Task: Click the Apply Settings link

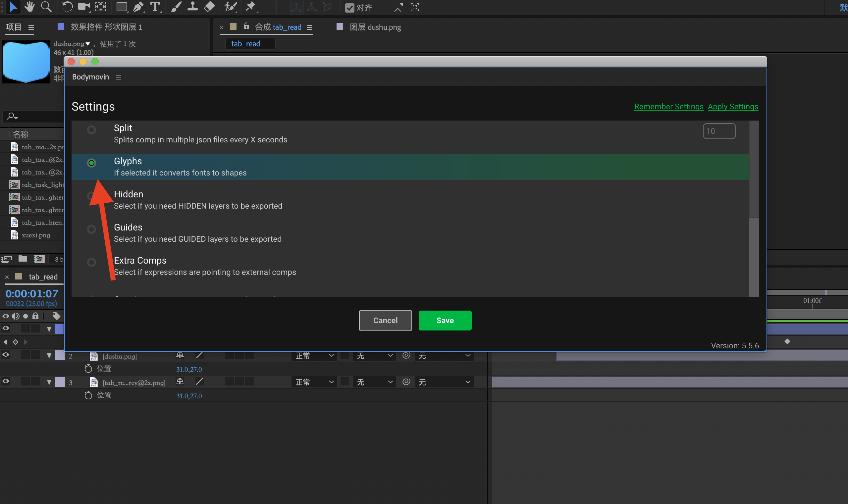Action: tap(733, 107)
